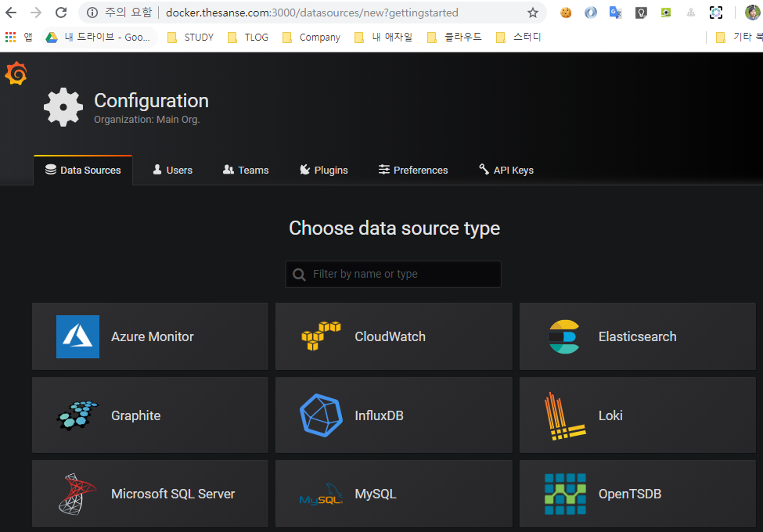Image resolution: width=763 pixels, height=532 pixels.
Task: Click the Grafana logo icon
Action: 16,74
